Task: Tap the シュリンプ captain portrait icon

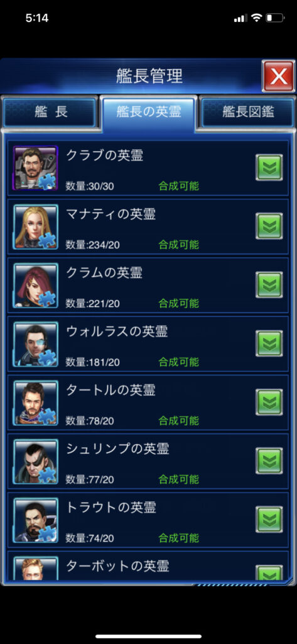Action: pyautogui.click(x=36, y=461)
